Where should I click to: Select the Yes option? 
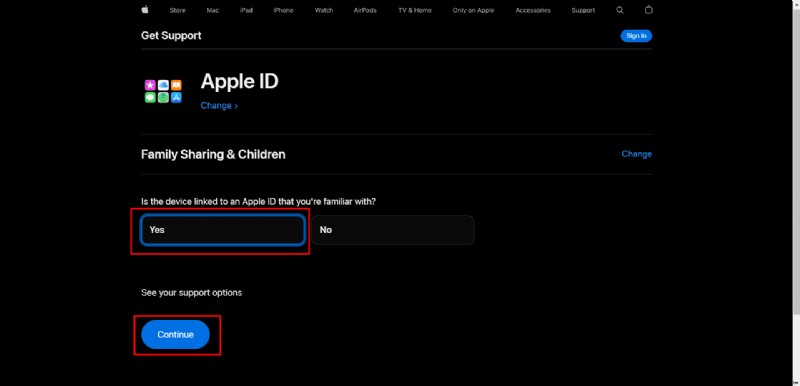(x=222, y=230)
